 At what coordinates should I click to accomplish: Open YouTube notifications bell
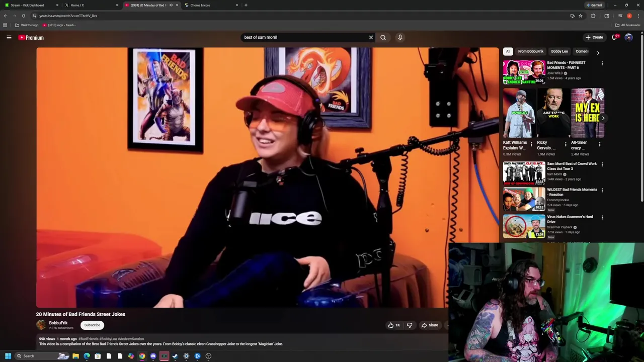point(614,37)
